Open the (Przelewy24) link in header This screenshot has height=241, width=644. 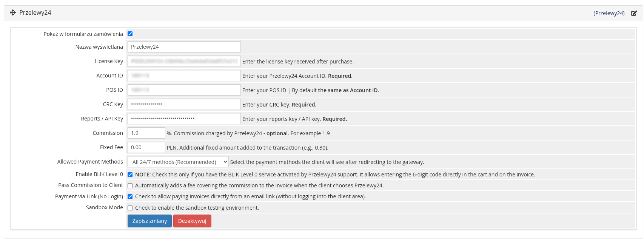[609, 13]
